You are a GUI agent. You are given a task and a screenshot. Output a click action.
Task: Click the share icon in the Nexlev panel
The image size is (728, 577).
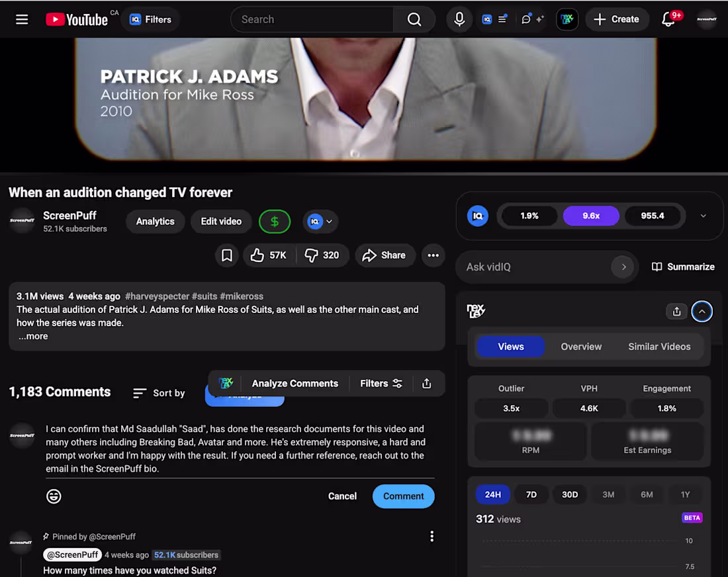(676, 312)
